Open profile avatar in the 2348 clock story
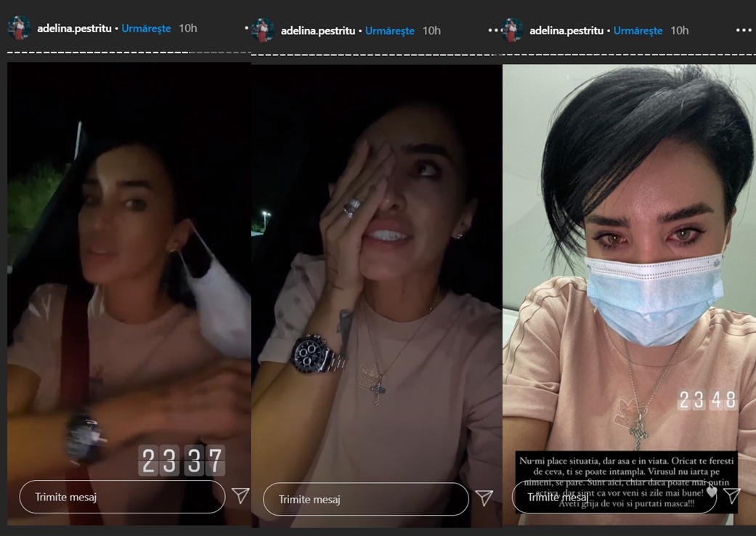This screenshot has height=536, width=756. (512, 30)
